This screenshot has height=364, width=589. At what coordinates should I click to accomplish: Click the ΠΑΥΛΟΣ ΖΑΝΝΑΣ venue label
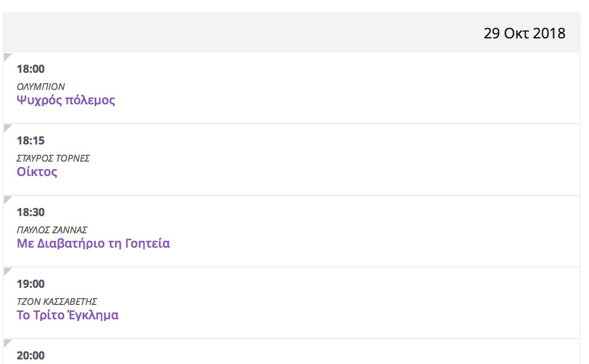pos(52,230)
